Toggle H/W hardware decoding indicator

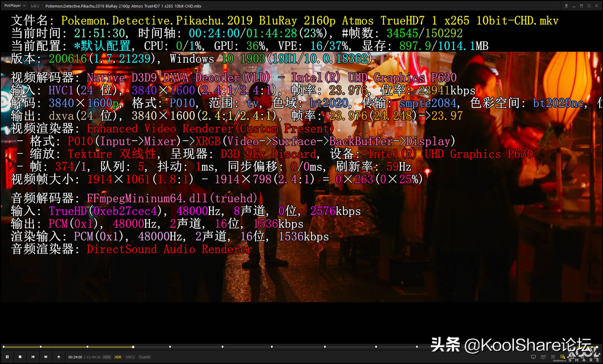(107, 357)
